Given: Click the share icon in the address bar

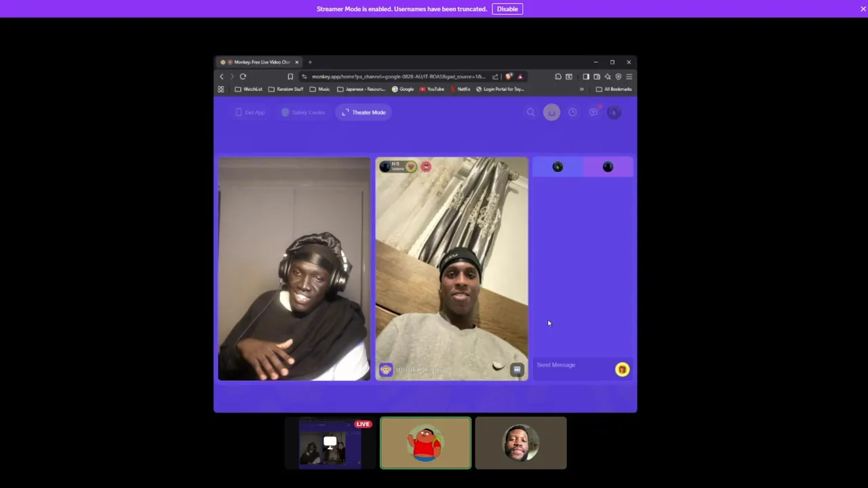Looking at the screenshot, I should click(x=495, y=77).
